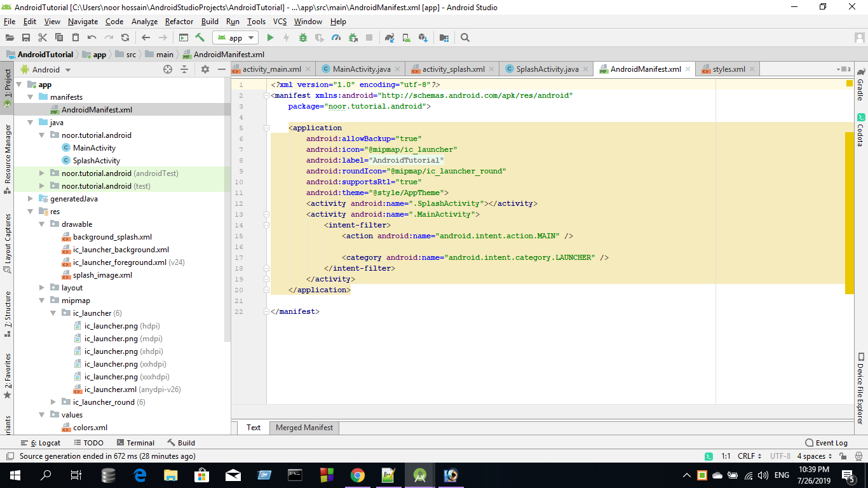This screenshot has height=488, width=868.
Task: Open the SDK Manager icon
Action: pyautogui.click(x=423, y=37)
